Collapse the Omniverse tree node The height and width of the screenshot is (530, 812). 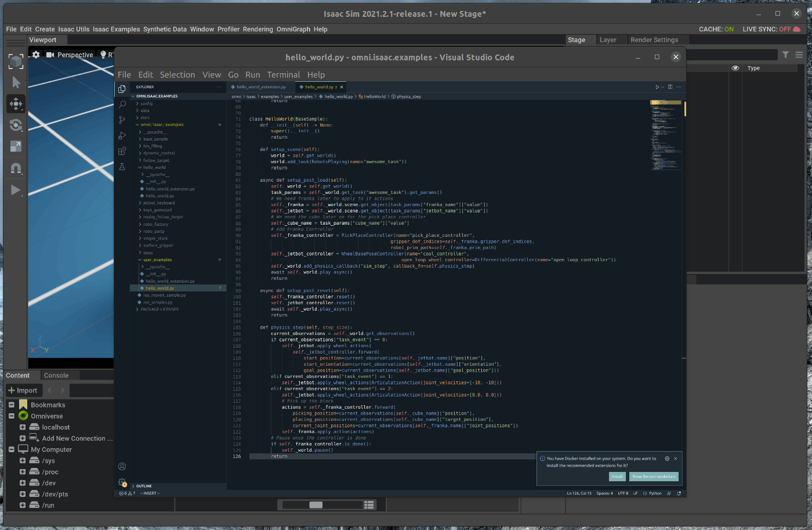(11, 416)
